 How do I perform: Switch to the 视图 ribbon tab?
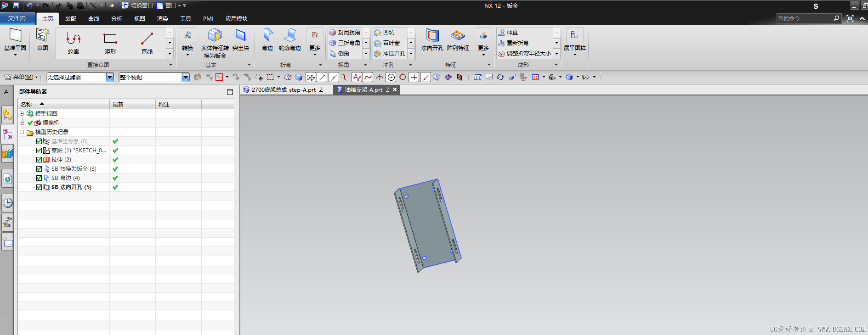[x=140, y=19]
